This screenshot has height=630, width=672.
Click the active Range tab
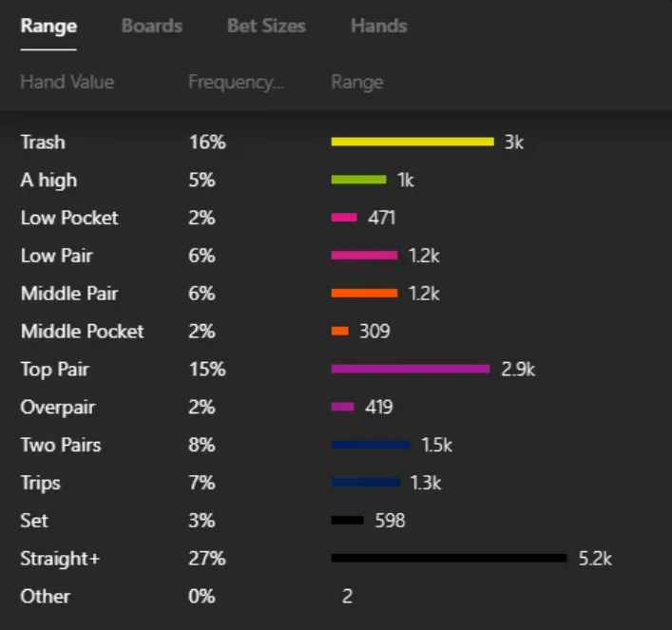click(48, 26)
